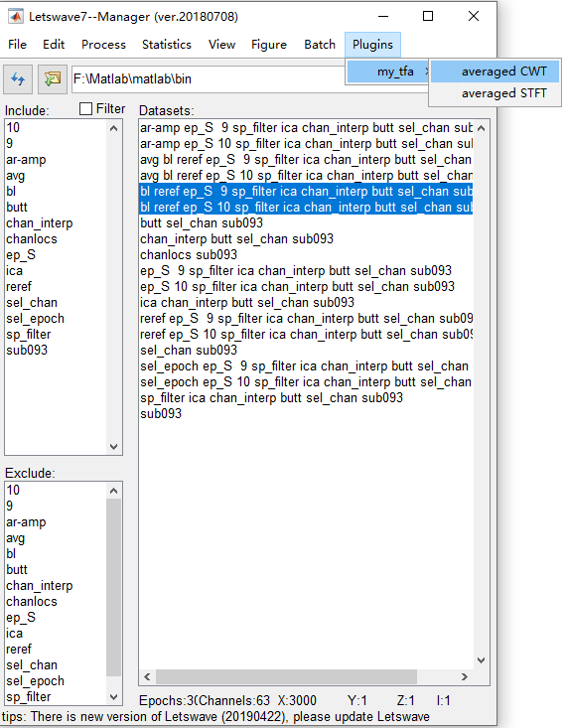Select dataset 'ica chan_interp butt sel_chan sub093'

point(306,302)
